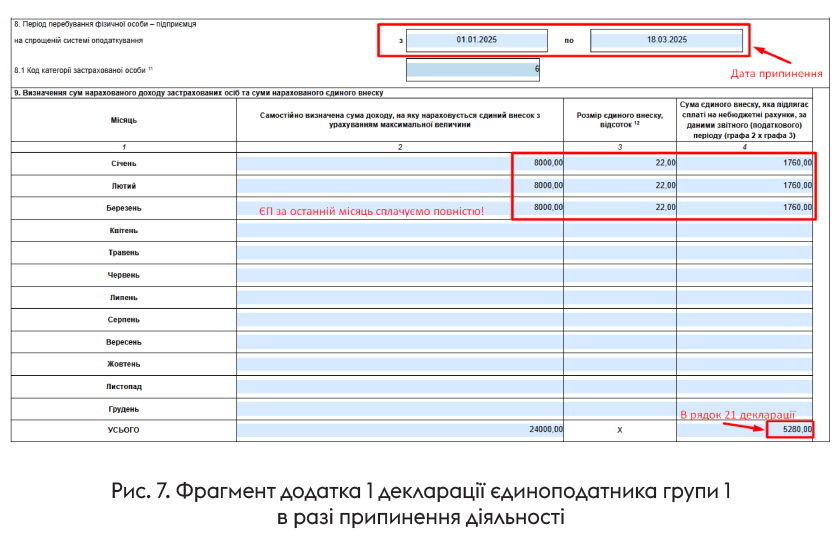
Task: Click the 'Місяць' column header
Action: click(124, 120)
